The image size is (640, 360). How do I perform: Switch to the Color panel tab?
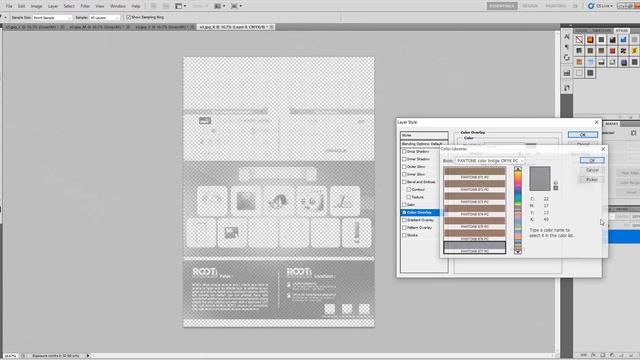click(581, 31)
